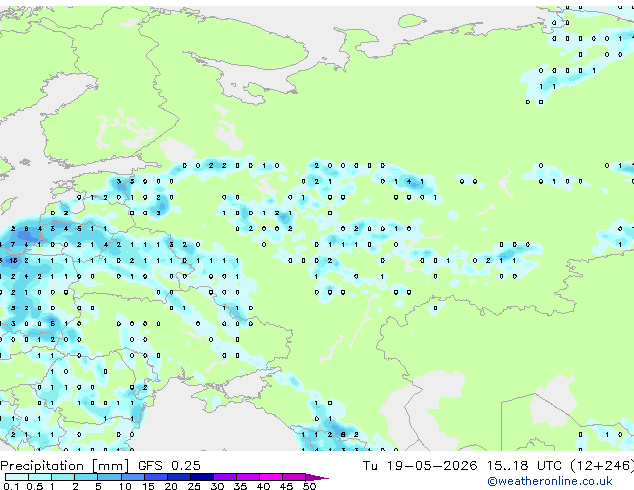
Task: Click the '(12+246)' forecast offset text
Action: coord(602,466)
